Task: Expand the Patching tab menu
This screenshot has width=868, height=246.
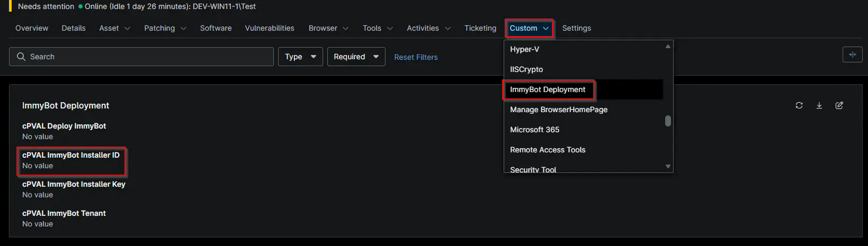Action: coord(165,28)
